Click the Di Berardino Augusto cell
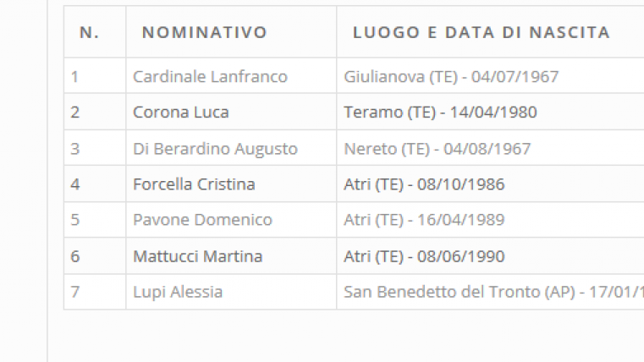The image size is (644, 362). [x=215, y=149]
